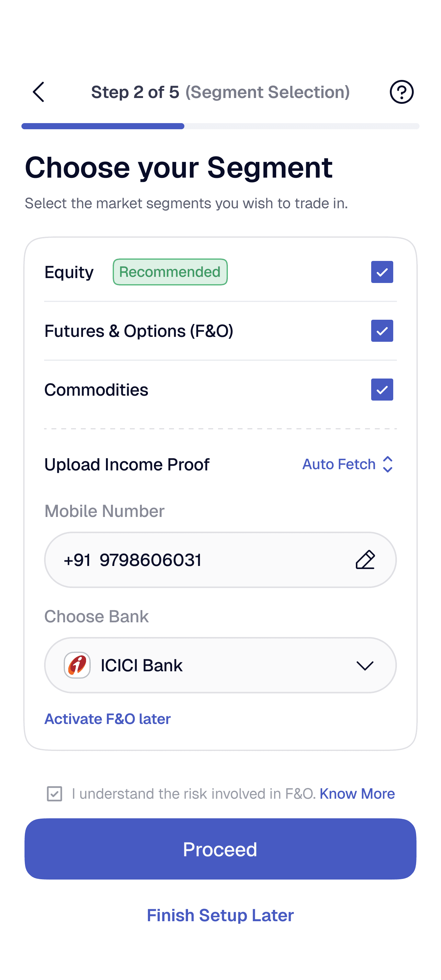Viewport: 441px width, 980px height.
Task: Tap the Futures & Options (F&O) row label
Action: (x=139, y=331)
